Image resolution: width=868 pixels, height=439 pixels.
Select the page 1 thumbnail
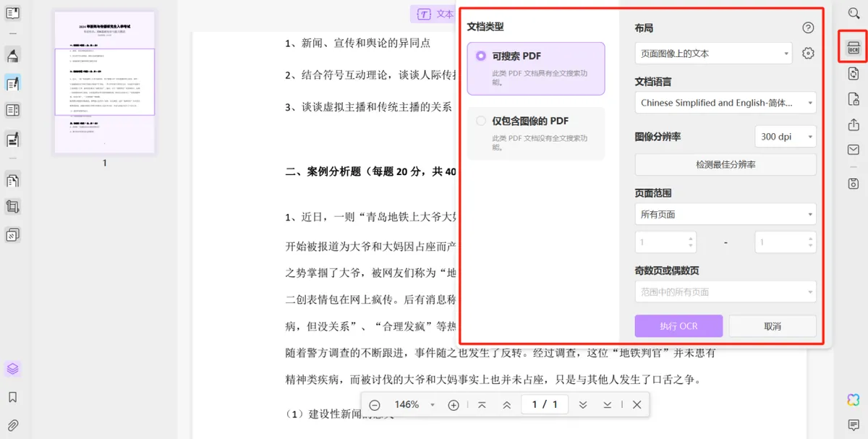(x=105, y=81)
